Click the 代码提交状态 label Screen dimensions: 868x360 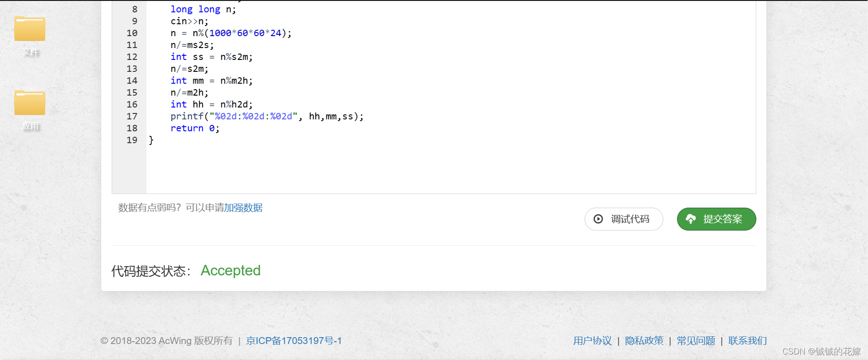tap(151, 271)
